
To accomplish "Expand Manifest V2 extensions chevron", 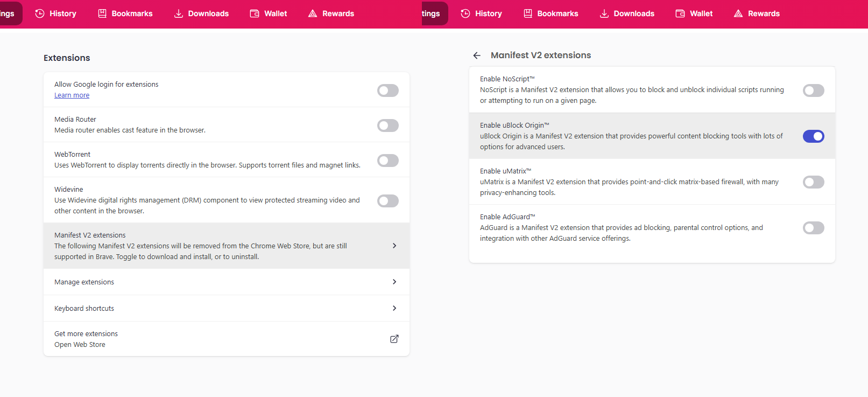I will pos(394,246).
